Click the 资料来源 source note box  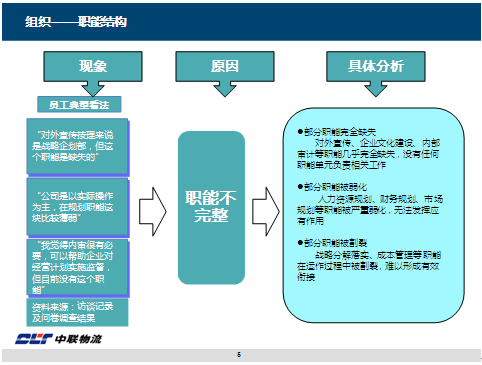click(x=77, y=312)
